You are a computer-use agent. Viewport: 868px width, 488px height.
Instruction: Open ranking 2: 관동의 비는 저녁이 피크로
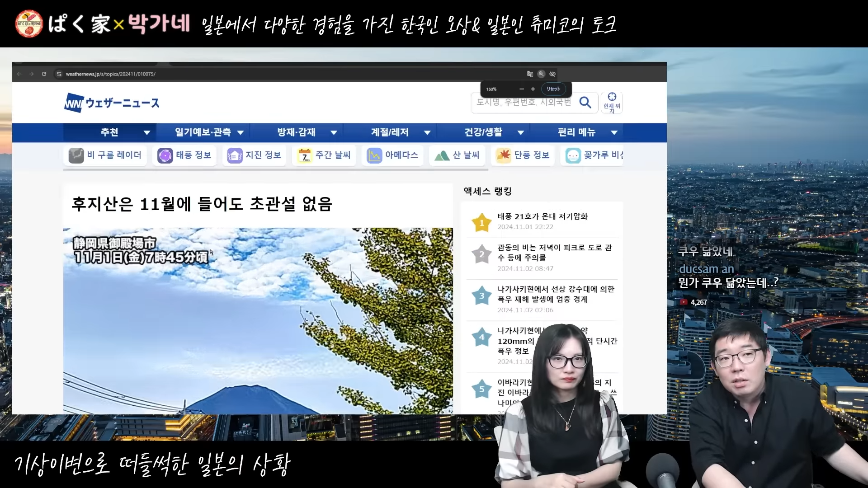pos(555,253)
